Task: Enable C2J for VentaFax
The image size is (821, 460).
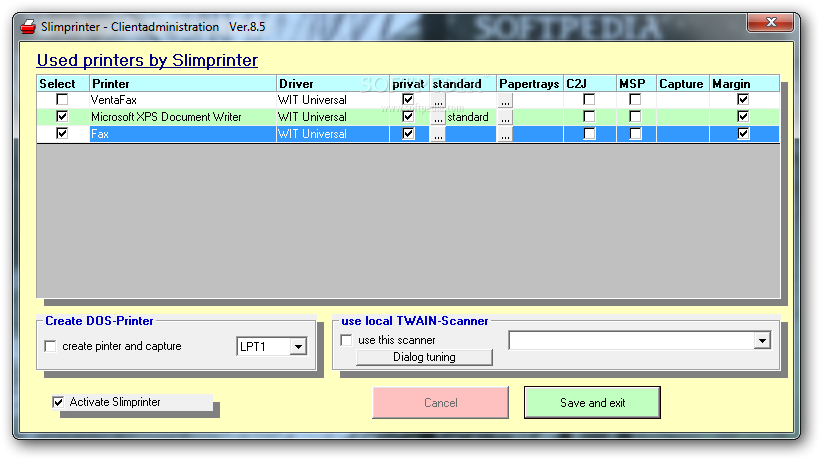Action: pyautogui.click(x=589, y=99)
